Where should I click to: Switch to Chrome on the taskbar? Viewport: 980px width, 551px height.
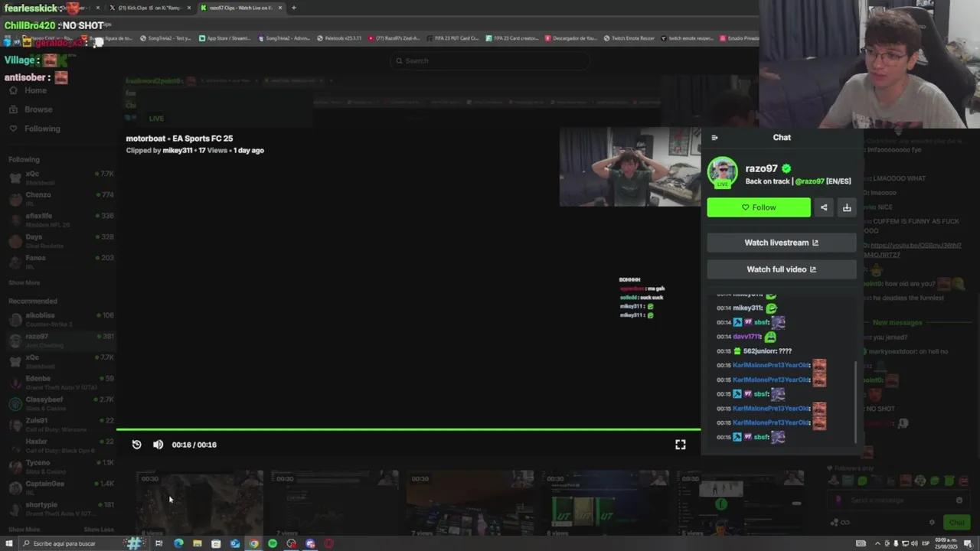pos(253,543)
